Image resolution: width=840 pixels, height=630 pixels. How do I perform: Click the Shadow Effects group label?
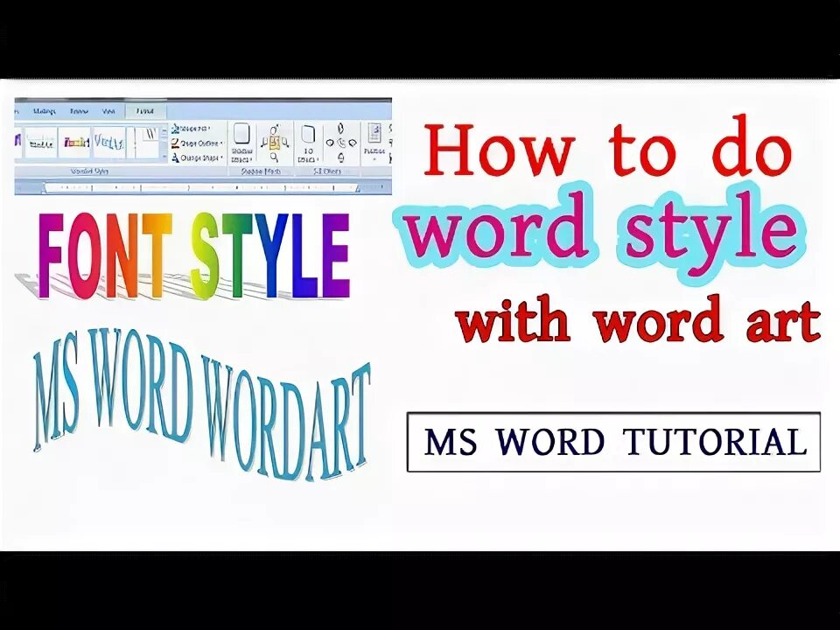click(261, 171)
